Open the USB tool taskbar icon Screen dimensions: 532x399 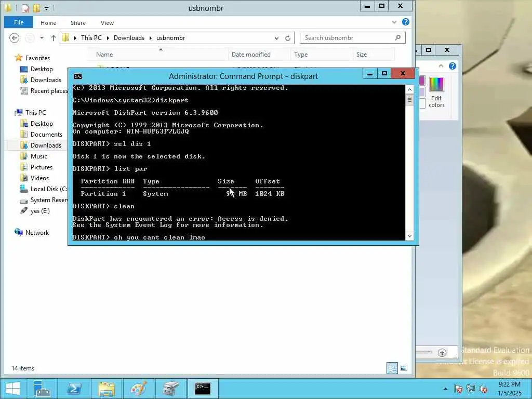(x=170, y=389)
